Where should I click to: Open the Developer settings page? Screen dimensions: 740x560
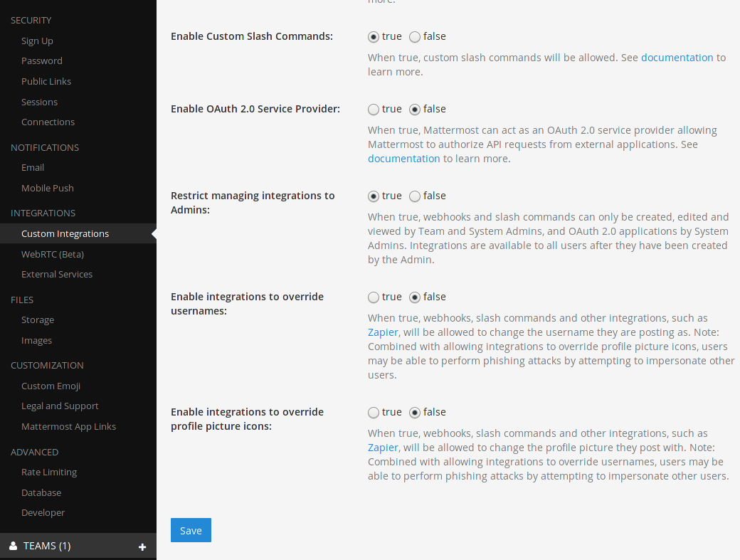coord(43,512)
